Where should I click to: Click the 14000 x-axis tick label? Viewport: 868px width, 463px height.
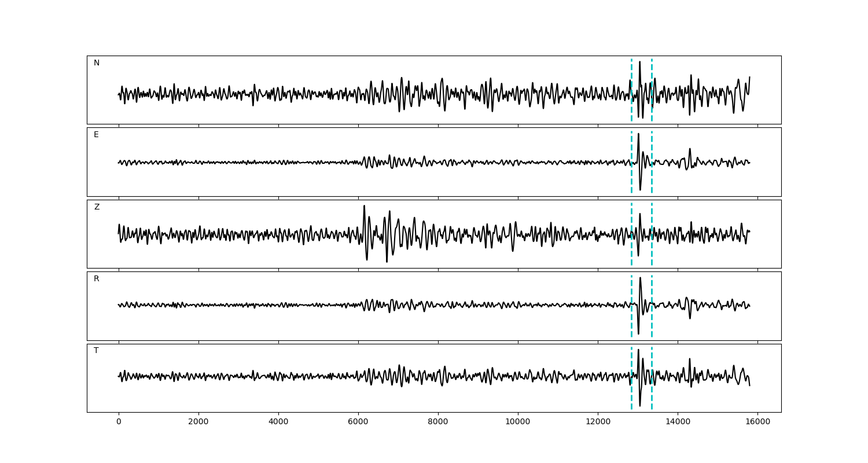tap(678, 422)
